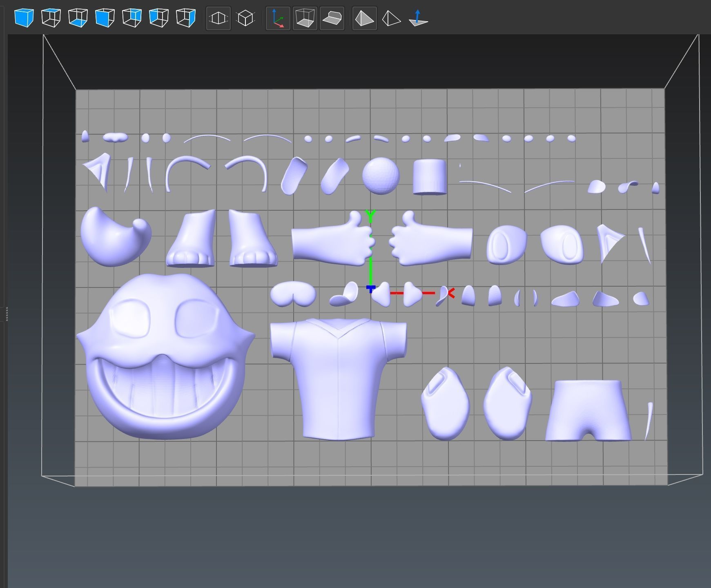Screen dimensions: 711x588
Task: Enable orthographic projection view
Action: point(245,18)
